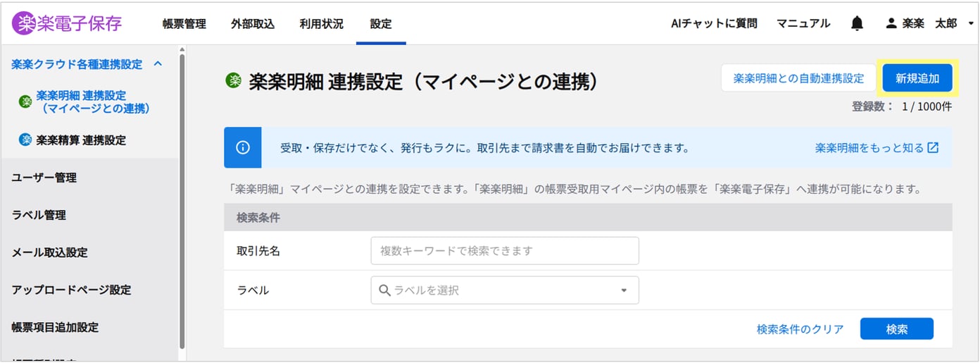Open the 帳票管理 menu
Screen dimensions: 980x363
coord(184,23)
